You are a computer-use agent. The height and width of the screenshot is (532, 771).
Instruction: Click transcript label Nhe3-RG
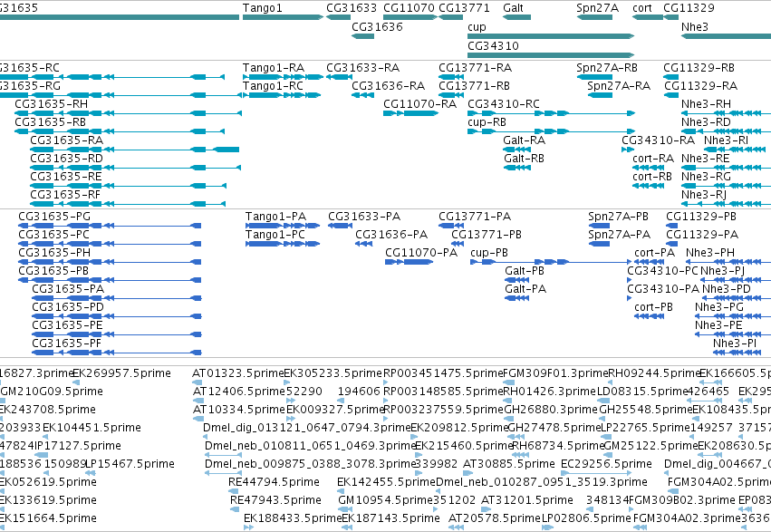click(706, 177)
